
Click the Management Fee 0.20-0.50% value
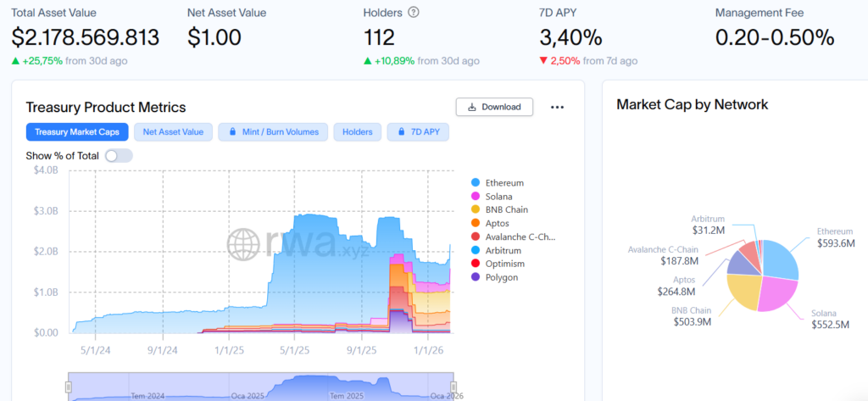pos(775,37)
